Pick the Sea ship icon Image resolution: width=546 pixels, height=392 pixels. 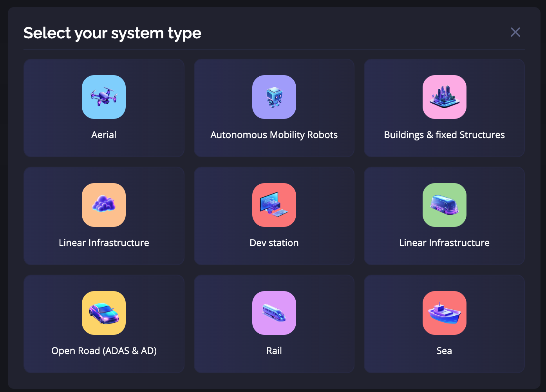click(445, 313)
